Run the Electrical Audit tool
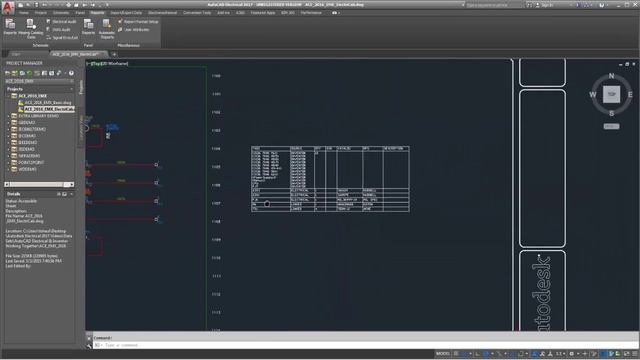 tap(62, 21)
